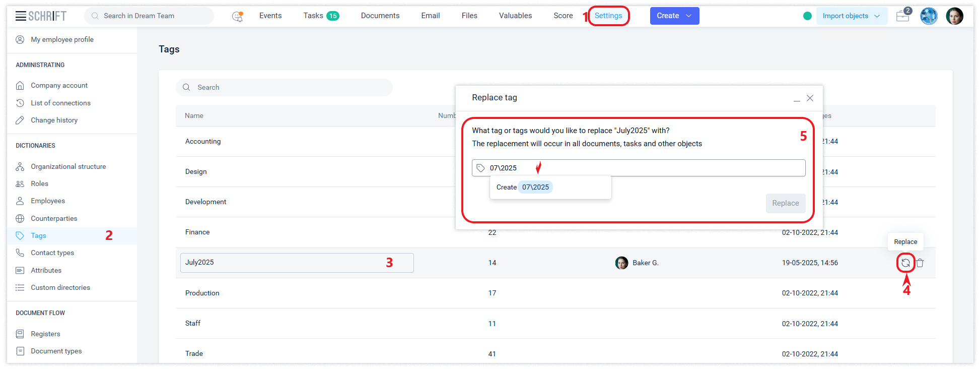Image resolution: width=980 pixels, height=369 pixels.
Task: Click the green status indicator
Action: pos(807,16)
